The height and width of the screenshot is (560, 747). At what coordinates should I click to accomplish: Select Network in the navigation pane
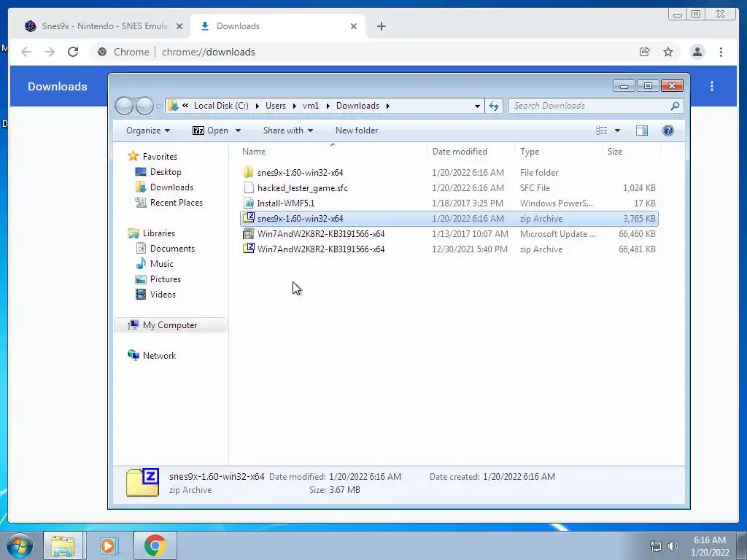tap(159, 356)
